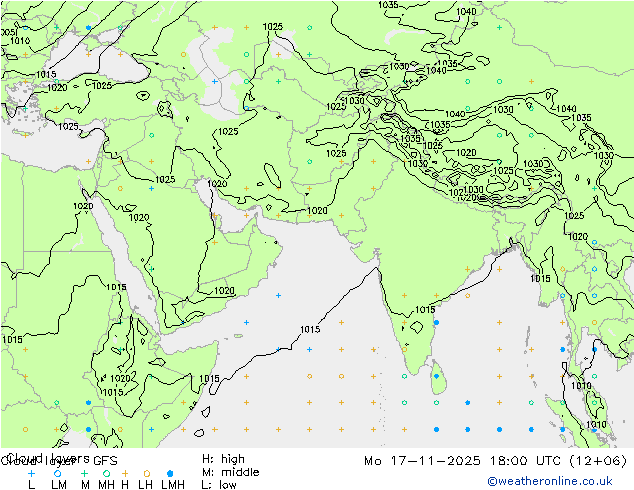This screenshot has width=634, height=490.
Task: Click the blue plus legend symbol for L
Action: [x=31, y=473]
